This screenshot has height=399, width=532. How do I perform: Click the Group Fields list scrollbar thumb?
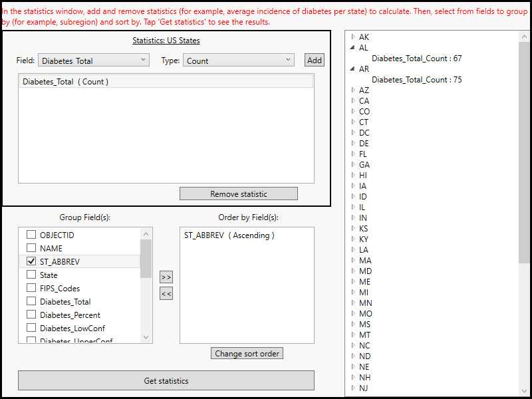[146, 259]
